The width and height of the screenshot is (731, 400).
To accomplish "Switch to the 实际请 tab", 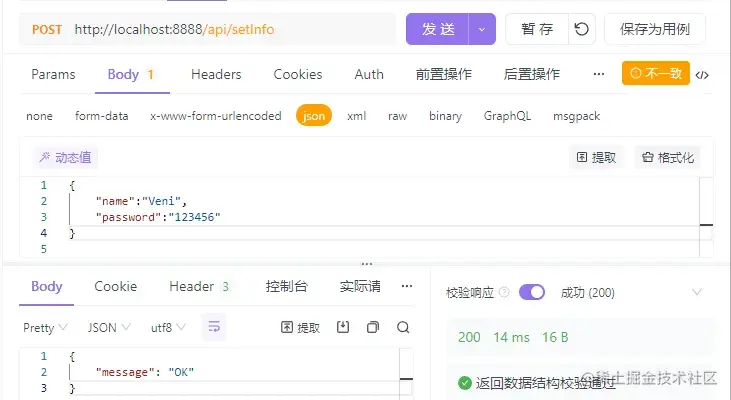I will pyautogui.click(x=360, y=286).
